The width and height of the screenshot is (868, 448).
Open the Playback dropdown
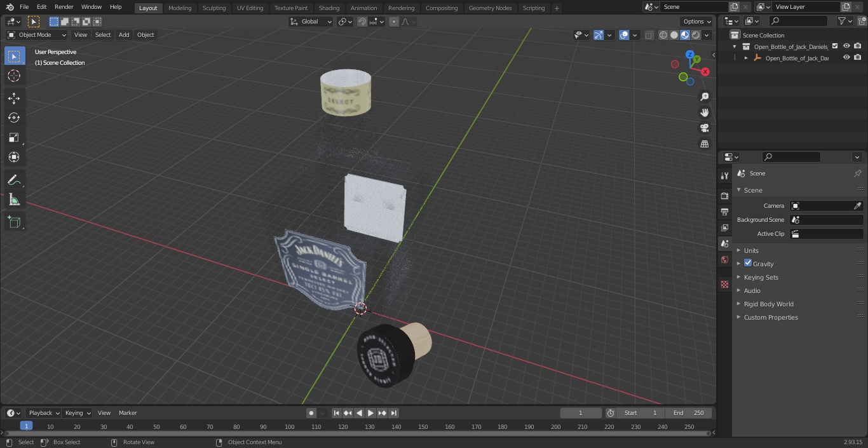coord(44,413)
